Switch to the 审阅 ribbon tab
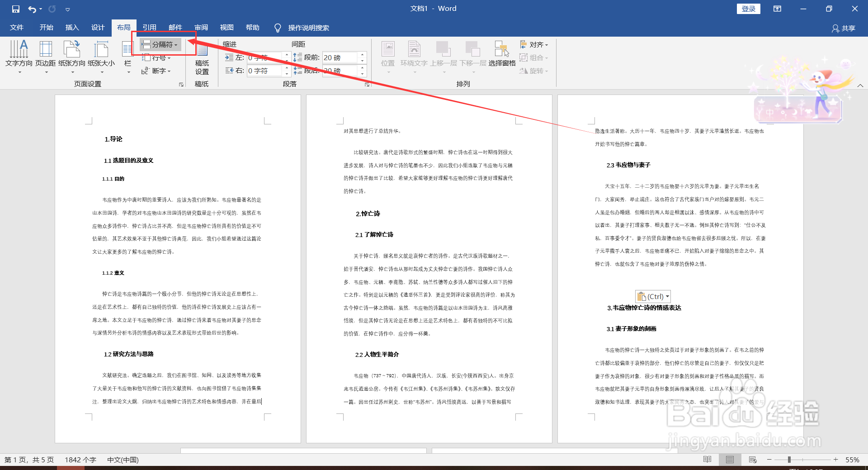This screenshot has height=470, width=868. (201, 28)
